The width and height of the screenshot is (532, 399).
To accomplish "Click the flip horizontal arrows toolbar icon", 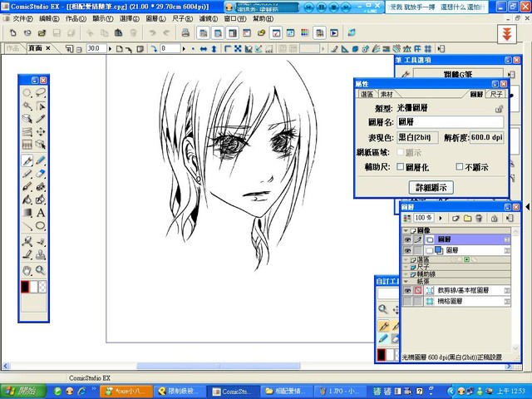I will [x=204, y=49].
